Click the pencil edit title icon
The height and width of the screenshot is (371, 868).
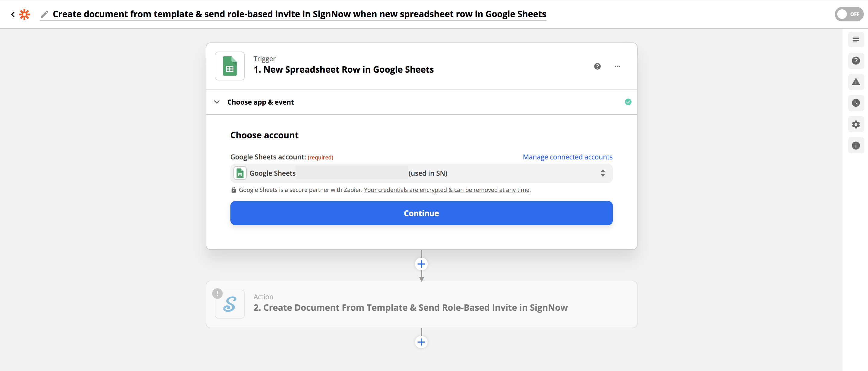click(44, 14)
